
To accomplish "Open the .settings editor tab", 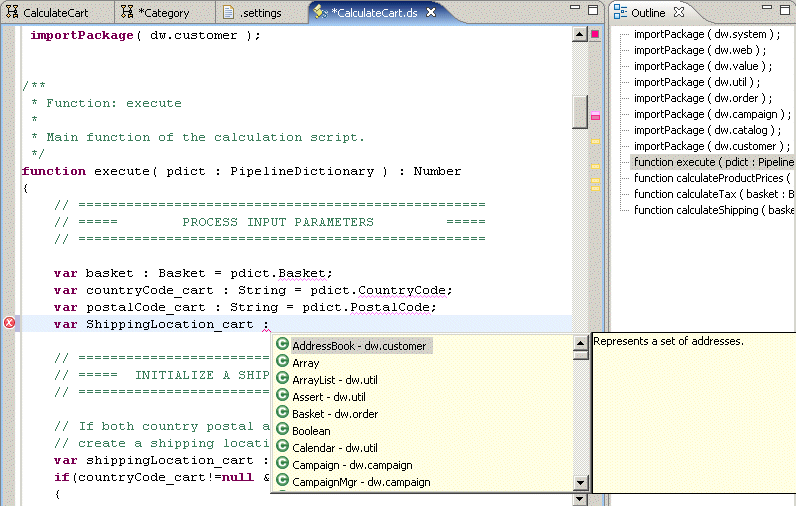I will [260, 13].
